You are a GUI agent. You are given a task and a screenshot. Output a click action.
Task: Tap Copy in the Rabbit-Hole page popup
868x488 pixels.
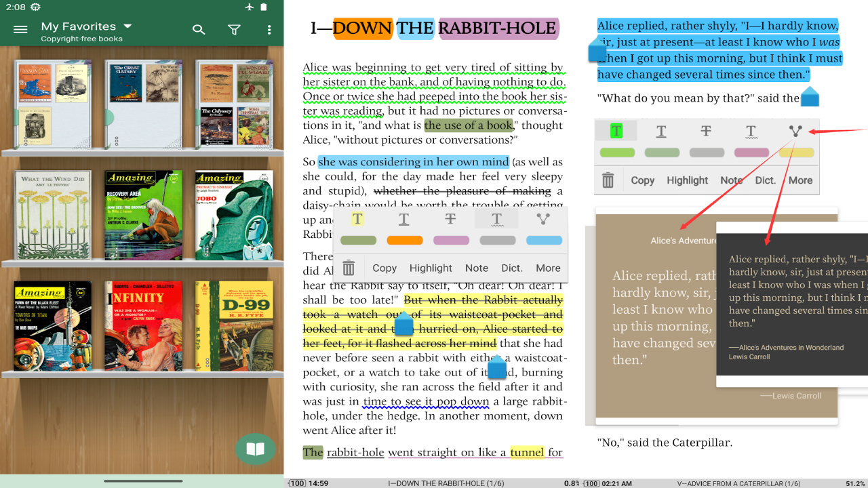click(x=384, y=268)
